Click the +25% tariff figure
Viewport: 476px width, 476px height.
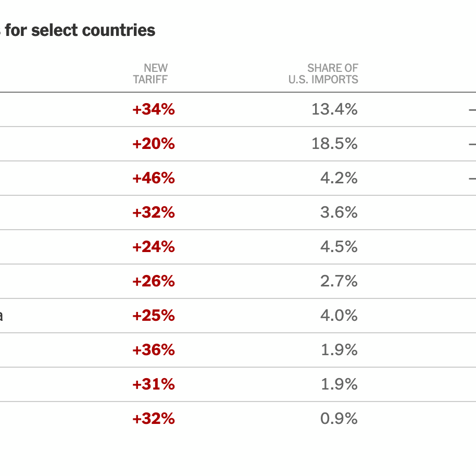click(154, 316)
